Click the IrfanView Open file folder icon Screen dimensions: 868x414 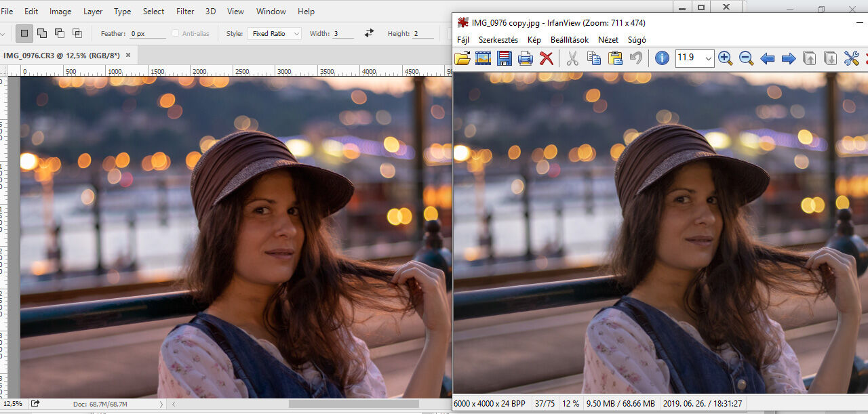point(462,58)
